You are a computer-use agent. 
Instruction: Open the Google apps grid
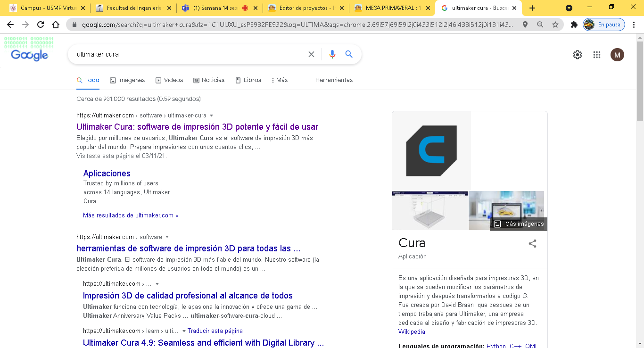597,55
